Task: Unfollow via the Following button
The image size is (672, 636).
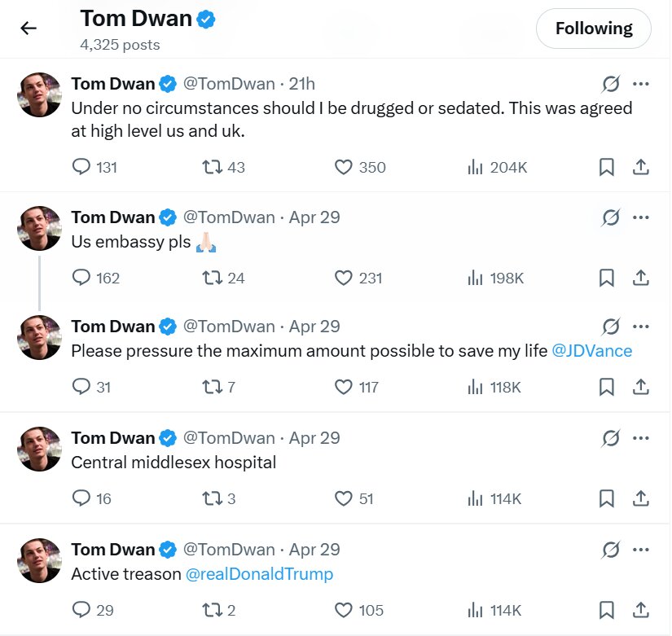Action: 593,28
